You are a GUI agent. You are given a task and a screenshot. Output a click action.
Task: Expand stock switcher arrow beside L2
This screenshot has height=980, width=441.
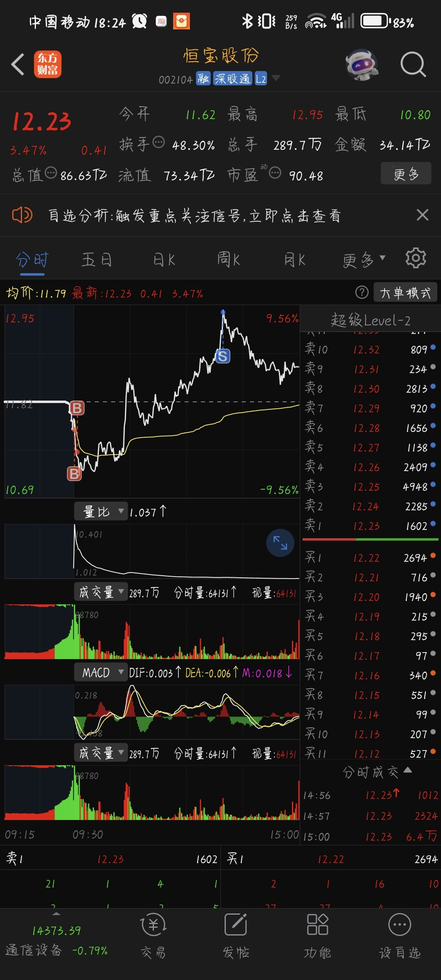tap(276, 78)
